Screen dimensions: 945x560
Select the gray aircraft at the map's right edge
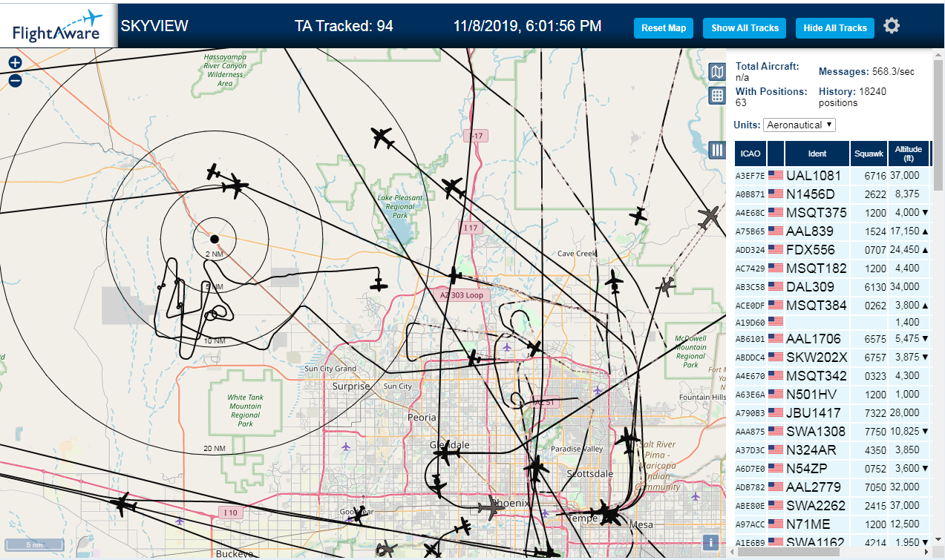[x=709, y=217]
